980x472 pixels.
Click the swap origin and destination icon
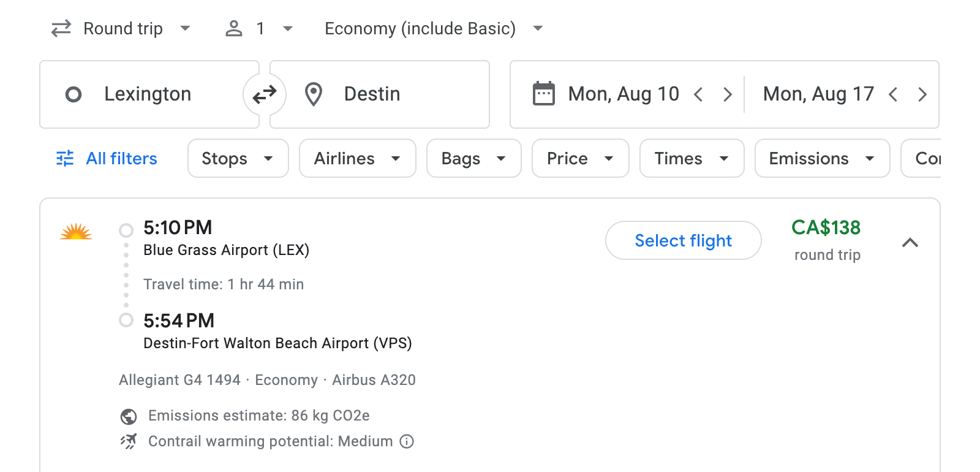264,94
